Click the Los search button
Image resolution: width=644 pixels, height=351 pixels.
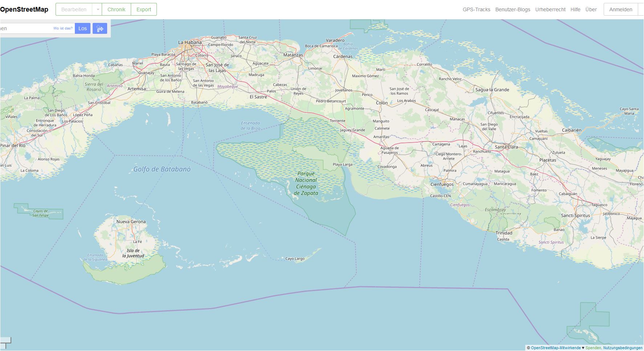coord(82,28)
